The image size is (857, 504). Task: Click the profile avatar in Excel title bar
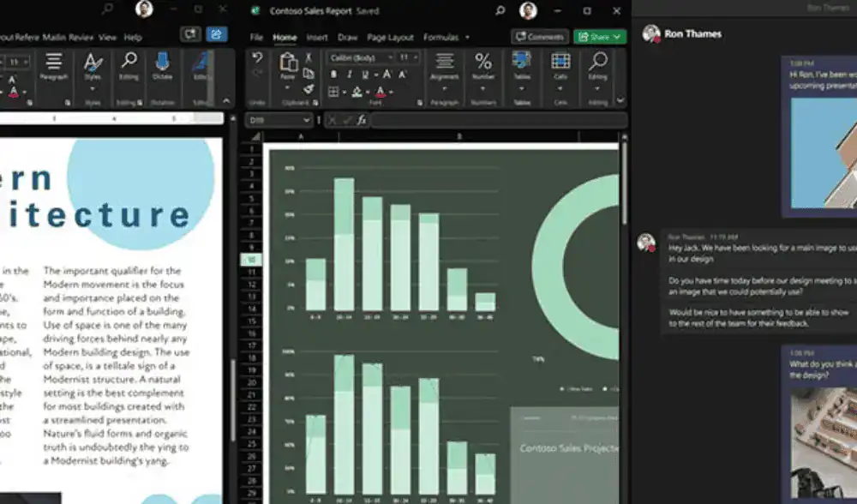(x=528, y=10)
